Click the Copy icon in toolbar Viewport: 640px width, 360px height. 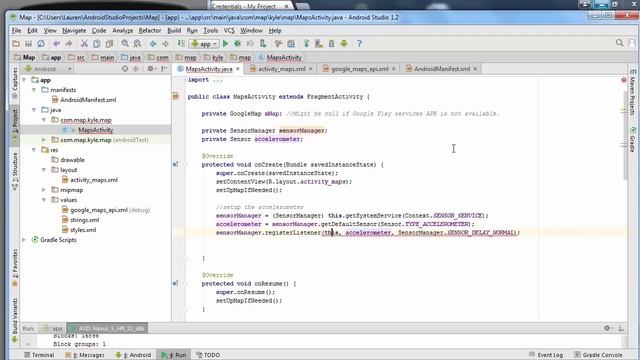97,44
